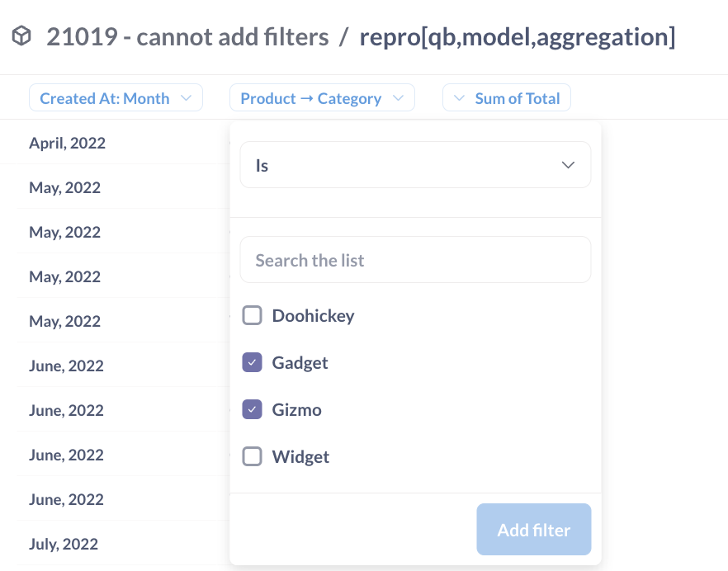This screenshot has width=728, height=571.
Task: Select the Widget checkbox
Action: 252,456
